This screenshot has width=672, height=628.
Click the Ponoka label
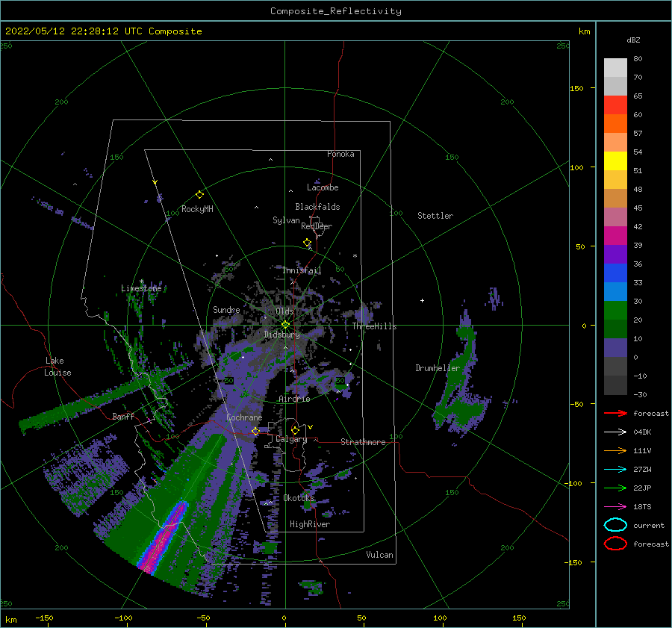point(340,154)
